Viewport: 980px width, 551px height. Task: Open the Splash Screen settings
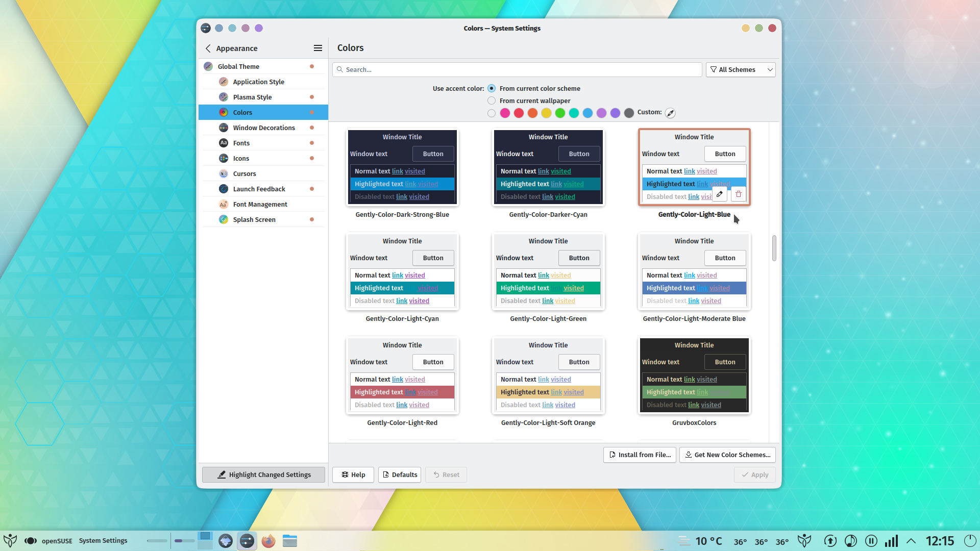[x=224, y=219]
